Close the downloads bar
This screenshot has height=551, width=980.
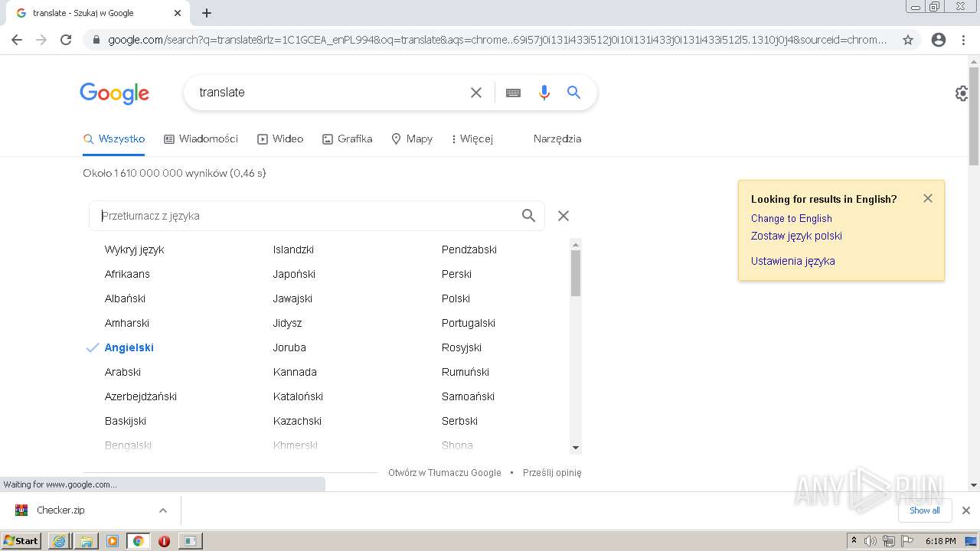click(x=966, y=510)
